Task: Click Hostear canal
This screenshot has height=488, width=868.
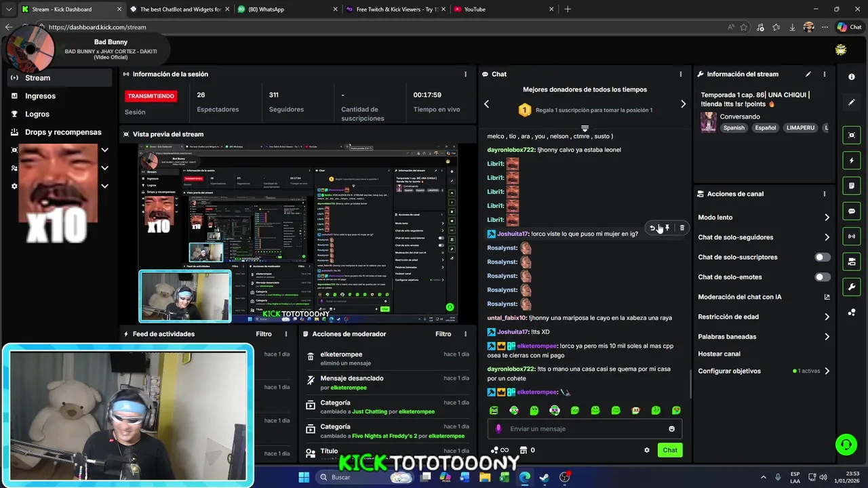Action: [719, 354]
